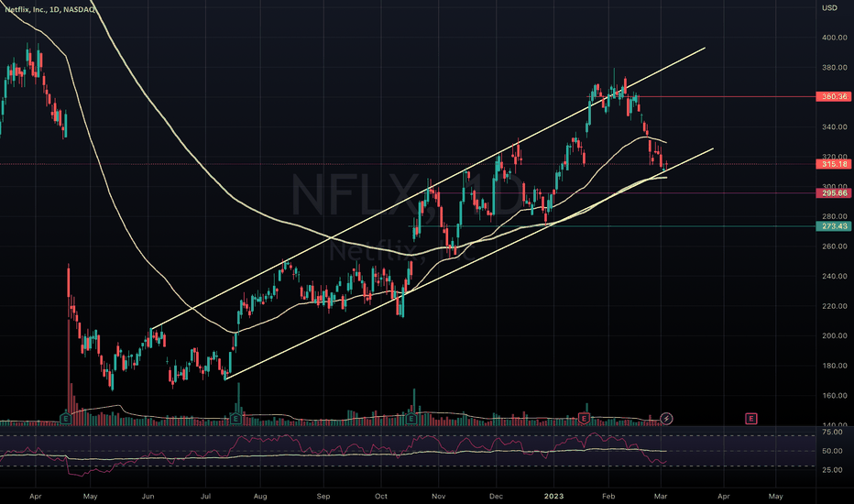The image size is (854, 504).
Task: Click the earnings E marker below mid-July candles
Action: tap(235, 419)
